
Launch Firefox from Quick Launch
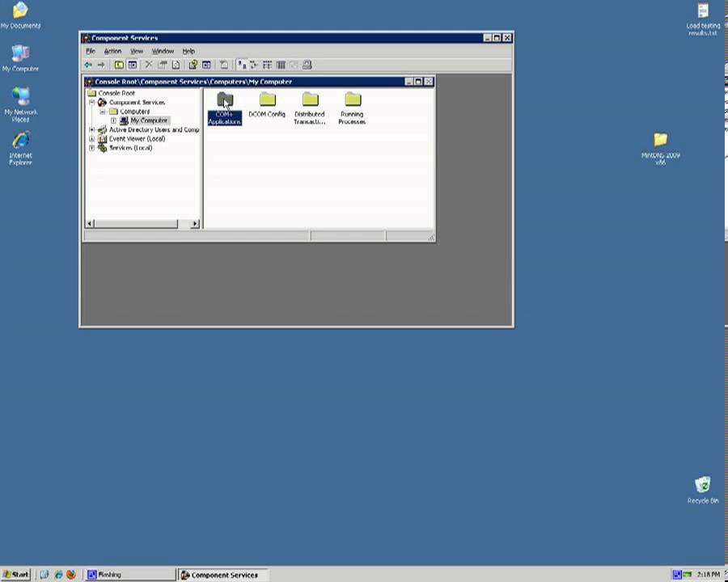tap(71, 575)
